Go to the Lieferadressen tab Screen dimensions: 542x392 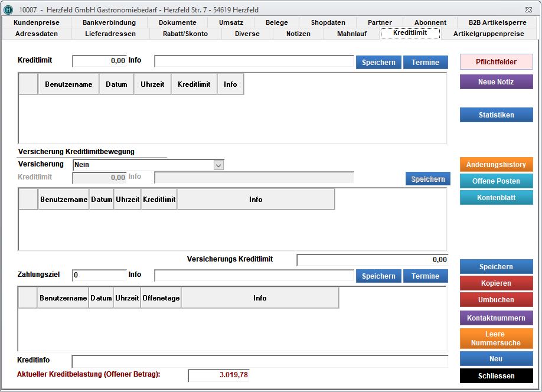110,34
